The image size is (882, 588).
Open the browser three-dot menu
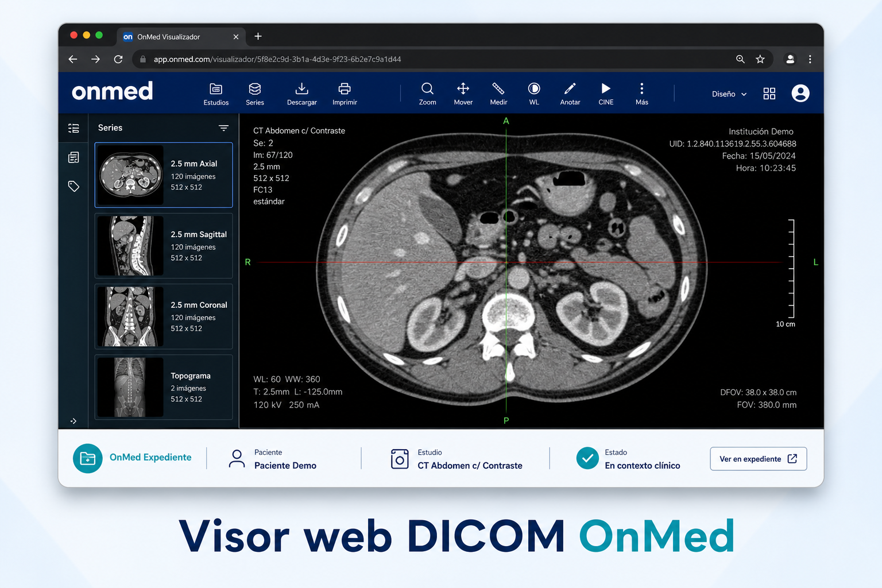(x=810, y=59)
